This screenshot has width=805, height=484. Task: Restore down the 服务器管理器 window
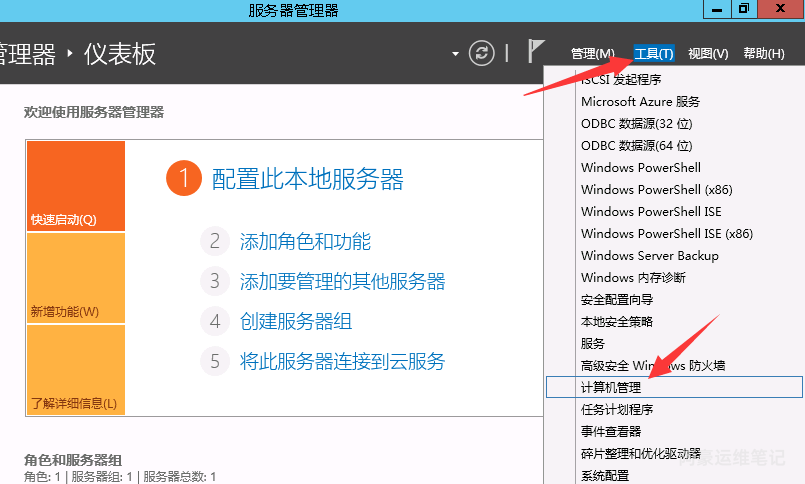[744, 9]
